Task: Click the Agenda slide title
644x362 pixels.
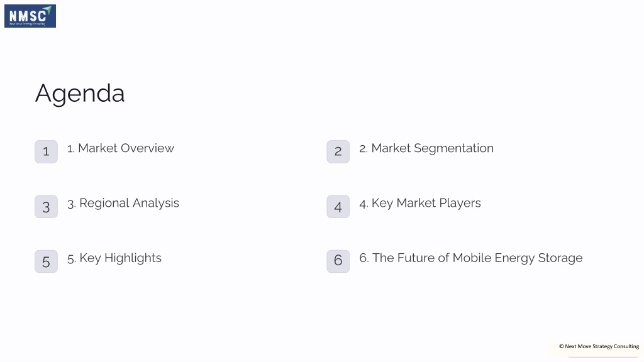Action: coord(80,94)
